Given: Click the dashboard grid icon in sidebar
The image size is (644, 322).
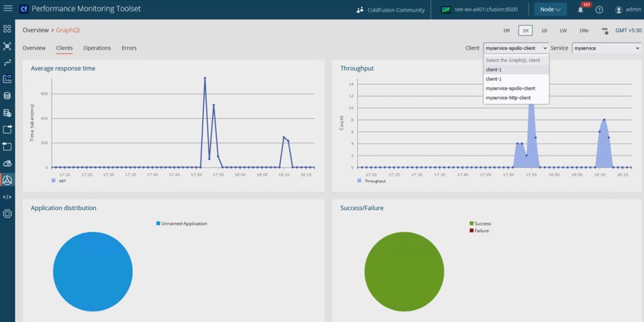Looking at the screenshot, I should (x=7, y=30).
